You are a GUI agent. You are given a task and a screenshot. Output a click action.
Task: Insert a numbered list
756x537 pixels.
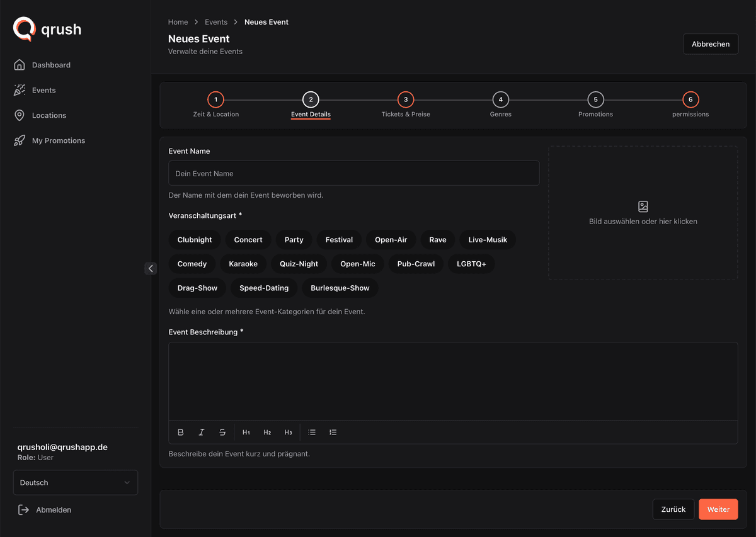pos(333,432)
